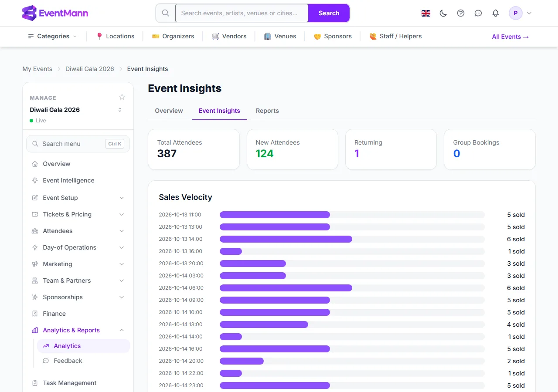Open Finance sidebar item
Screen dimensions: 558x392
78,314
